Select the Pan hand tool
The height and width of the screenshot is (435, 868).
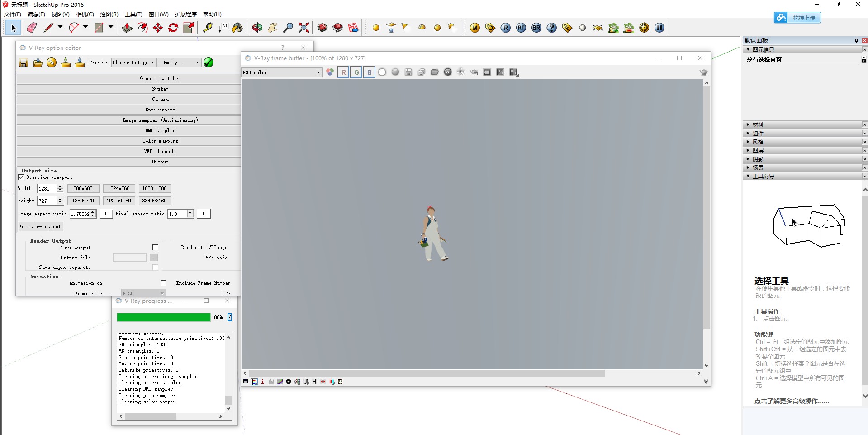coord(273,28)
